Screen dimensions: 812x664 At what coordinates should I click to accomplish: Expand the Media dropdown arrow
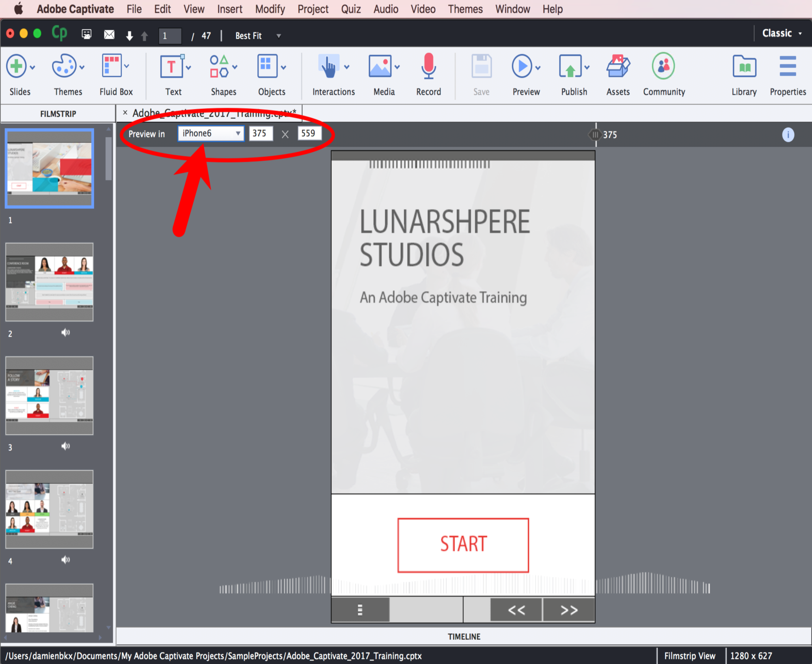[x=397, y=67]
